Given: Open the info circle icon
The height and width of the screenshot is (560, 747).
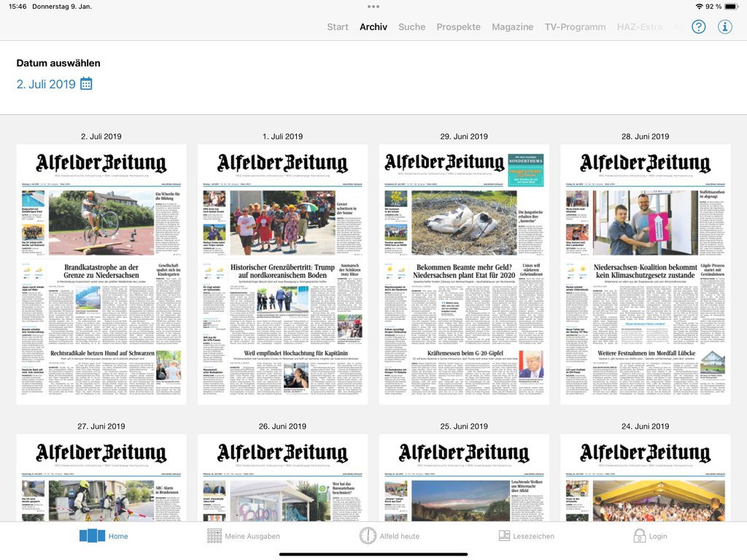Looking at the screenshot, I should click(x=724, y=27).
